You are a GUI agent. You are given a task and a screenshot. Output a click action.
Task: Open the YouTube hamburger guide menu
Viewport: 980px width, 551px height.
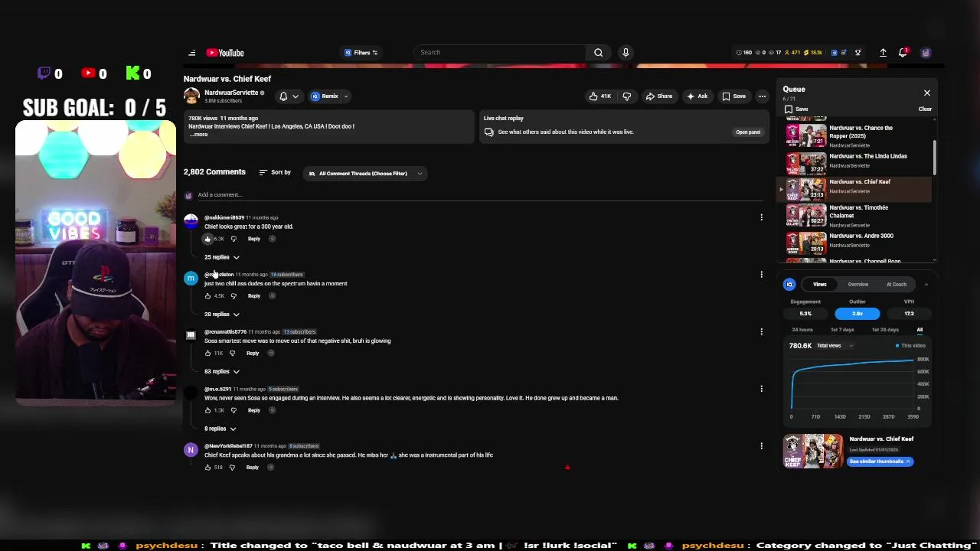click(x=191, y=53)
